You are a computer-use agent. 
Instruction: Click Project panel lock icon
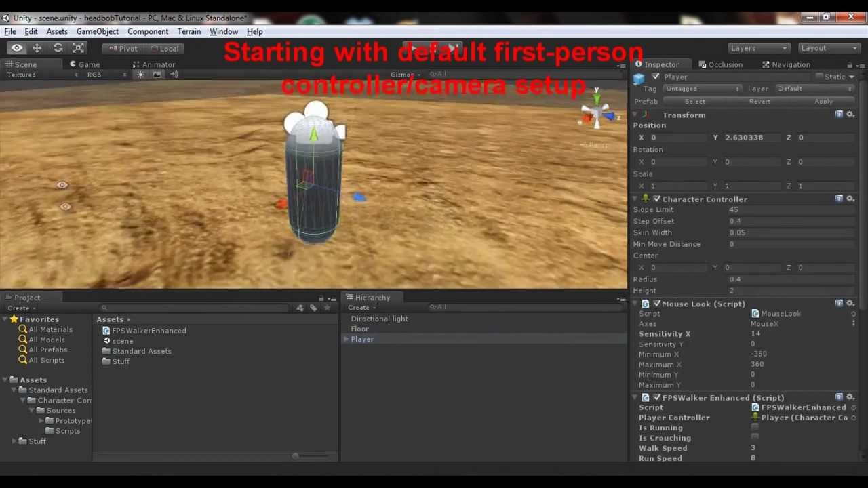(x=321, y=298)
